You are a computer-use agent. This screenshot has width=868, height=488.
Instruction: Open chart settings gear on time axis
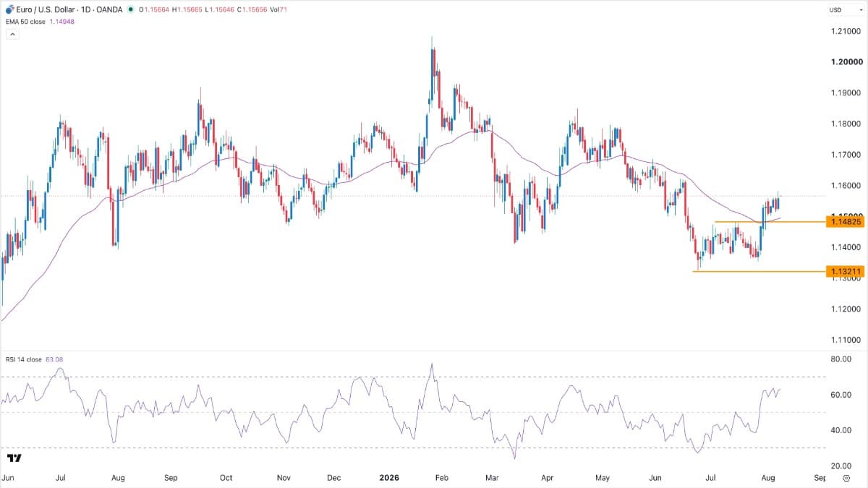pos(846,479)
